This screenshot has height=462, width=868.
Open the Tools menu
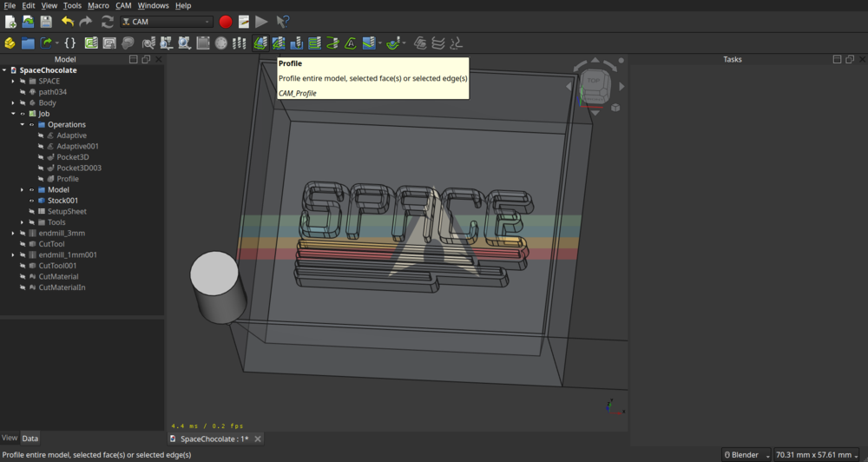coord(72,5)
